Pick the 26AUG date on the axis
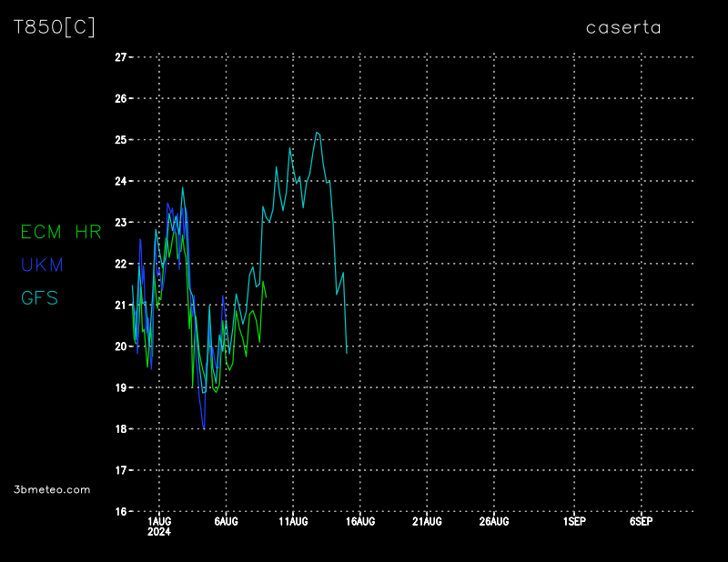Screen dimensions: 728x562 point(494,521)
